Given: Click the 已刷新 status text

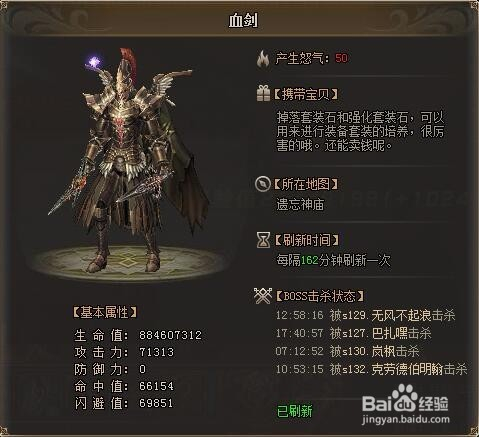Looking at the screenshot, I should coord(295,411).
